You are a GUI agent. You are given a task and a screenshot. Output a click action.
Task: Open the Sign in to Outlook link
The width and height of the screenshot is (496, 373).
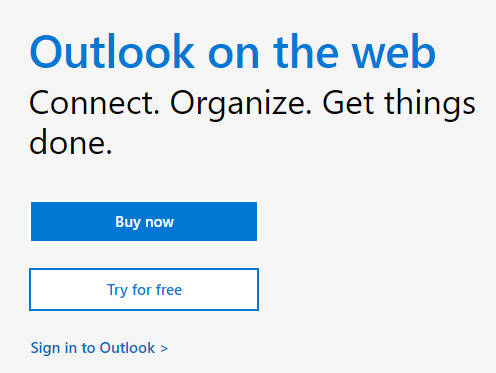pos(99,348)
